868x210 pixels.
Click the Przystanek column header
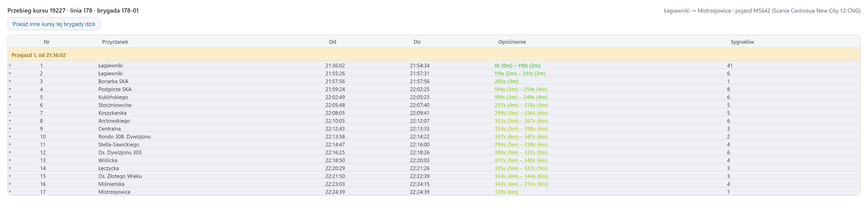pos(115,42)
